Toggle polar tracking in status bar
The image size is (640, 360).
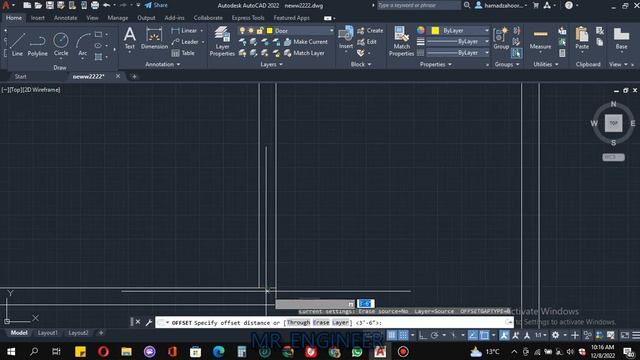[434, 335]
